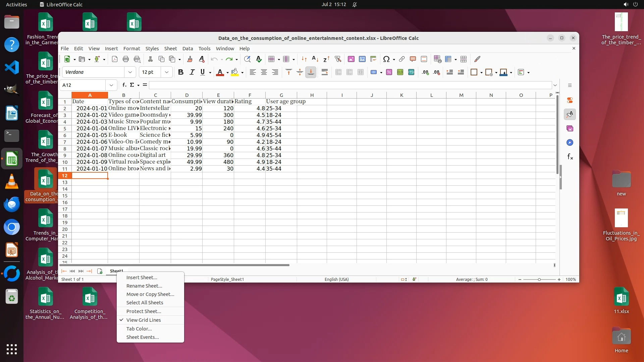Open the Sidebar Navigator compass icon
The image size is (644, 362).
click(570, 143)
